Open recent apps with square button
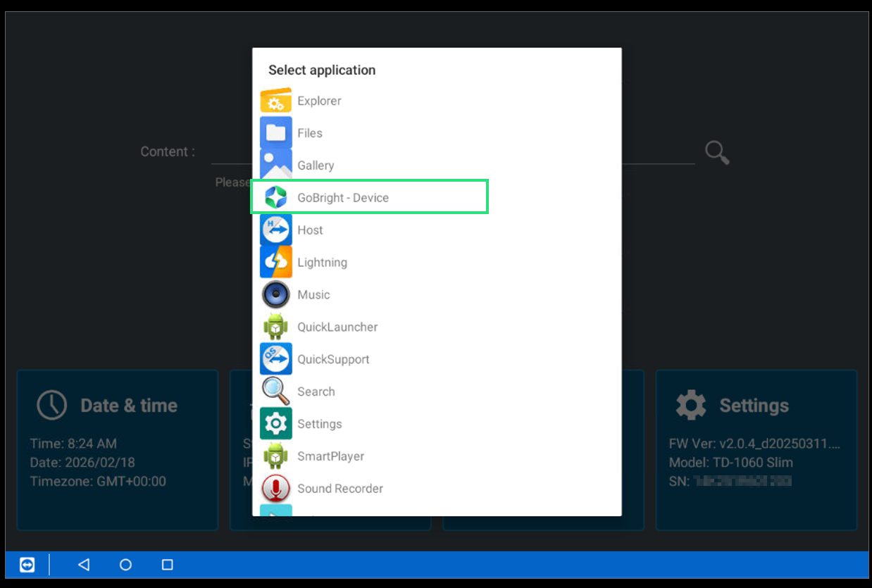The image size is (872, 588). (167, 565)
